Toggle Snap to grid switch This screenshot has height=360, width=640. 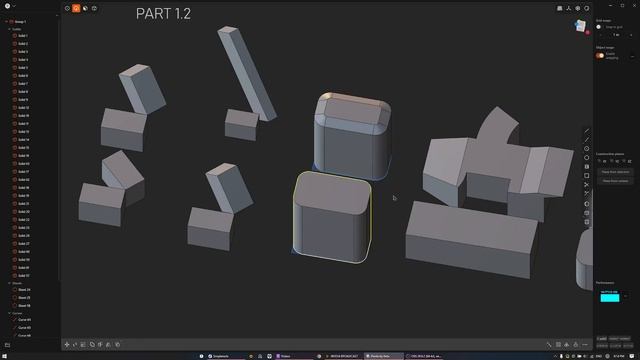pos(599,27)
